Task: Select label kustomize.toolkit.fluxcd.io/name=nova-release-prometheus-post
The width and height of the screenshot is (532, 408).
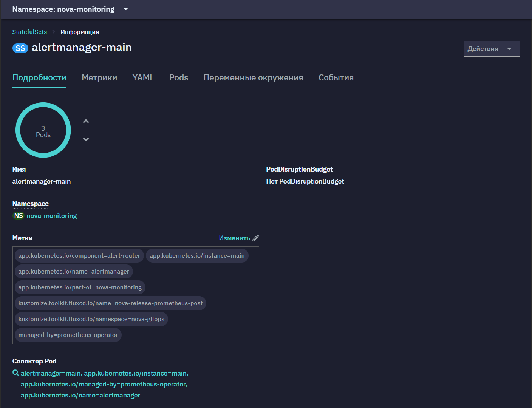Action: [x=110, y=303]
